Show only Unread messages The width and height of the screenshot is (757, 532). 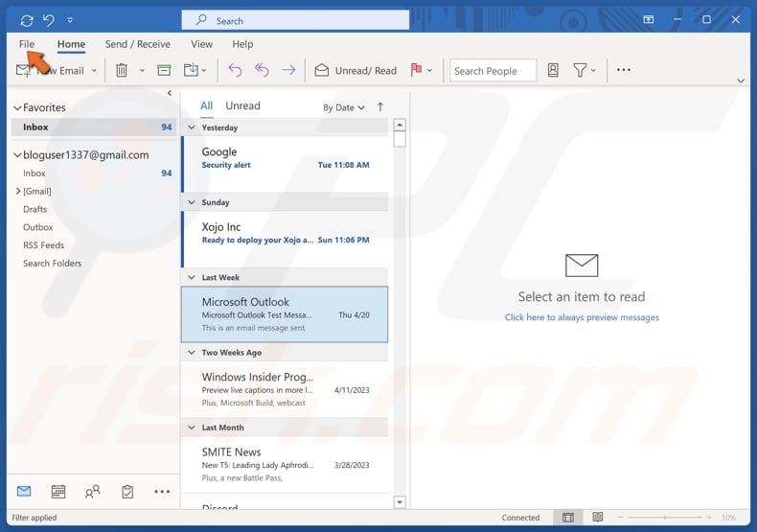242,105
